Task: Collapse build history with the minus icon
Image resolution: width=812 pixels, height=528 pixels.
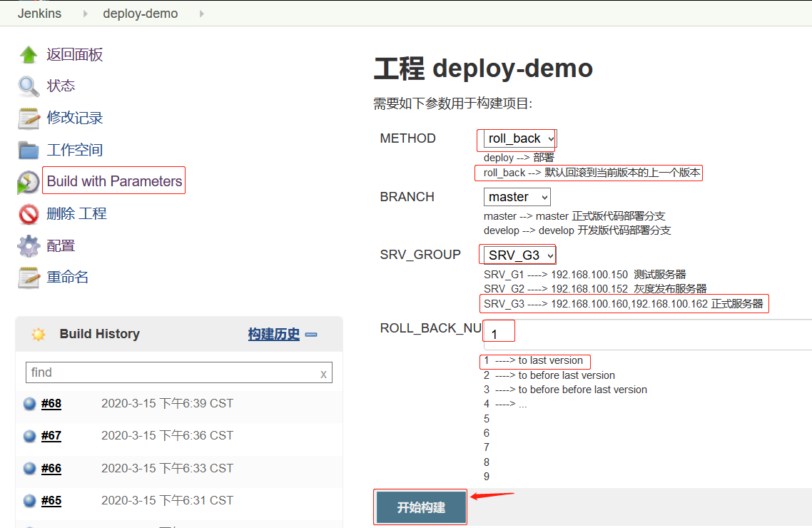Action: pyautogui.click(x=311, y=335)
